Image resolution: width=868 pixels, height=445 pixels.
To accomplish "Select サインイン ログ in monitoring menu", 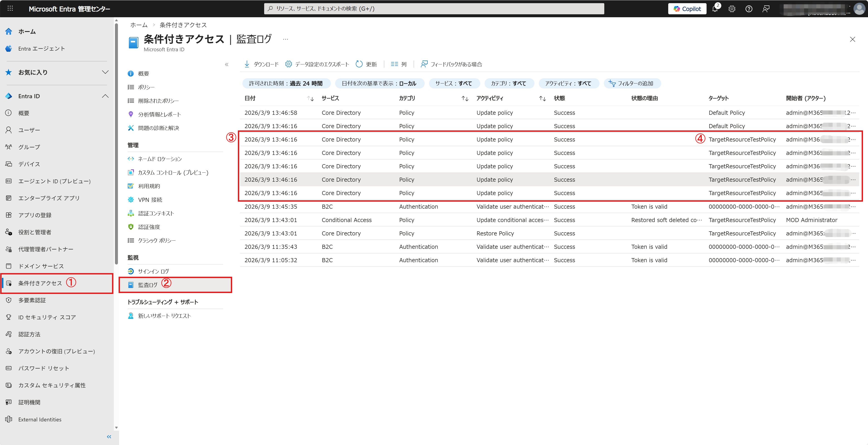I will 153,271.
